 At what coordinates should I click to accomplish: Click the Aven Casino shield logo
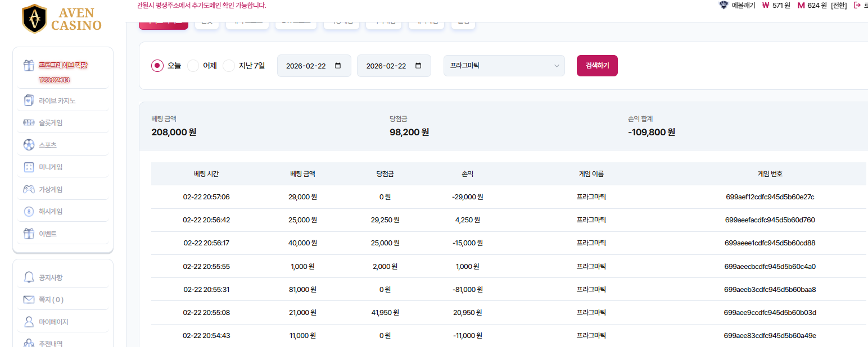(x=34, y=19)
